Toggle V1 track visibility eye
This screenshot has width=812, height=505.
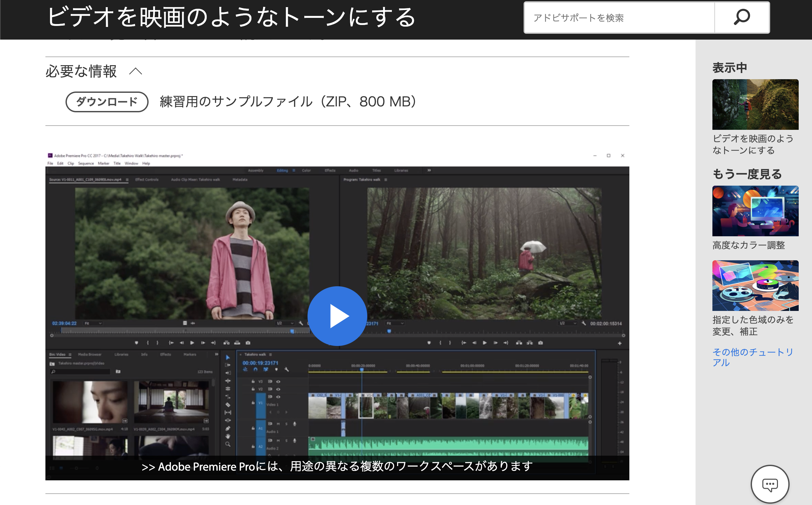(x=278, y=397)
